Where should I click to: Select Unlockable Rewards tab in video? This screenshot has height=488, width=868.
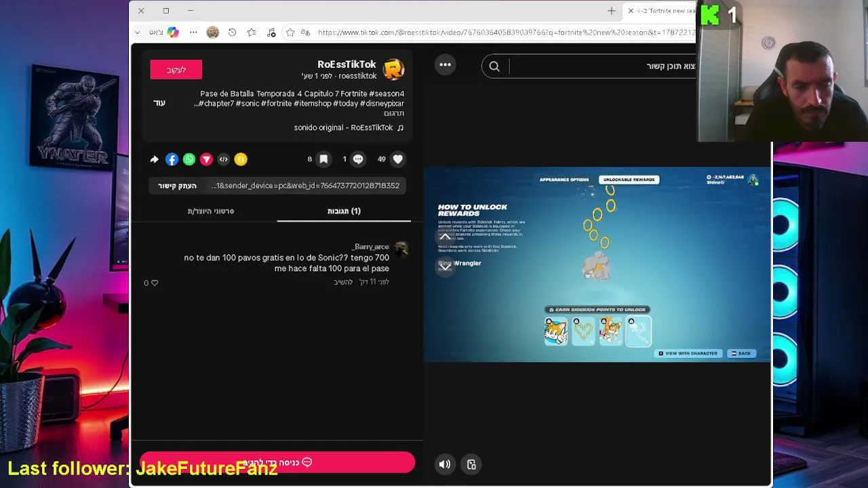(x=629, y=180)
